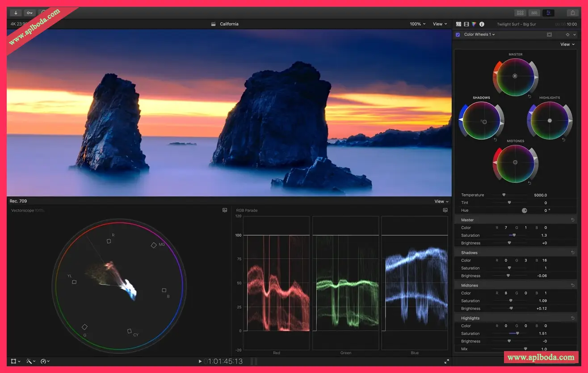Open the 100% zoom level dropdown
Image resolution: width=588 pixels, height=373 pixels.
417,24
